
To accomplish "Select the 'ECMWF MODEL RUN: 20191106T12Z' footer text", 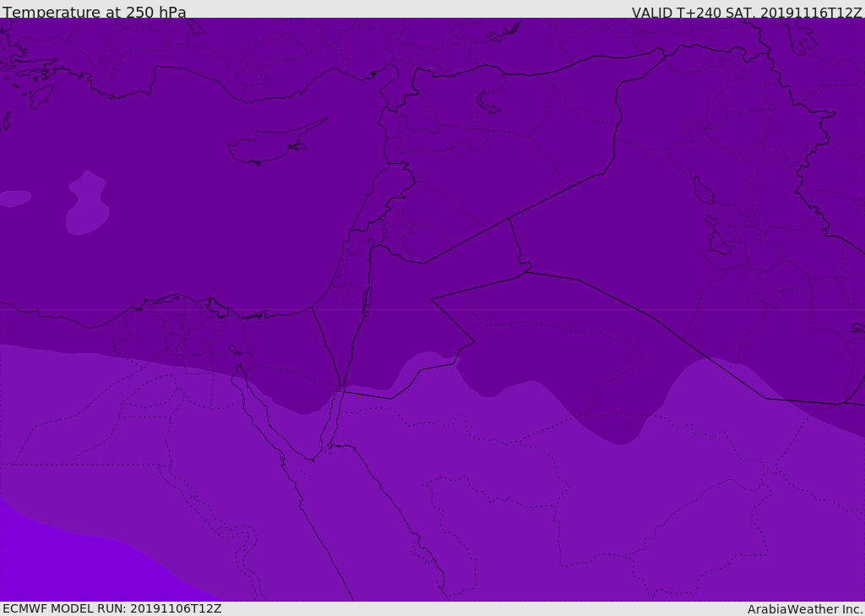I will [112, 608].
